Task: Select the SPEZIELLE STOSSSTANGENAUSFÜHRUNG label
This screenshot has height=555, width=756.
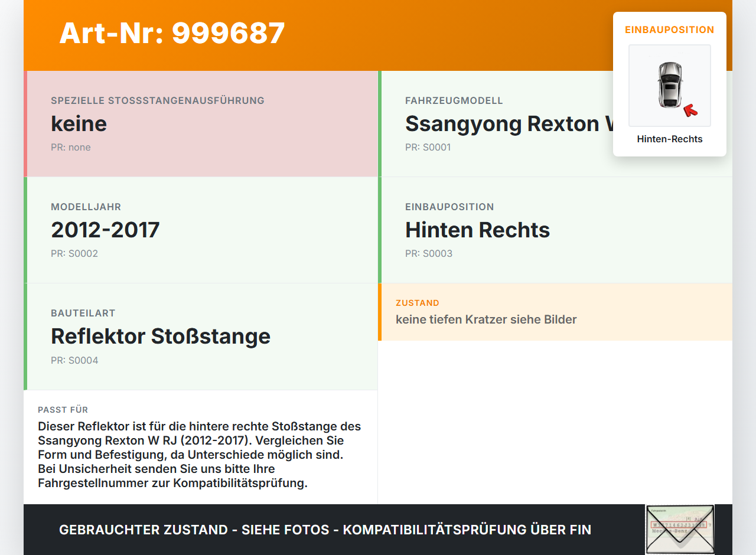Action: [x=158, y=100]
